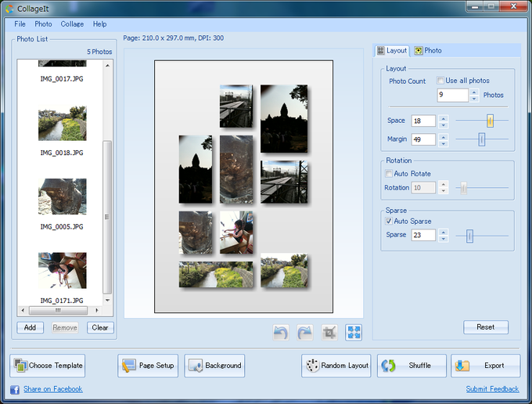532x404 pixels.
Task: Click the photo list scroll down arrow
Action: tap(107, 300)
